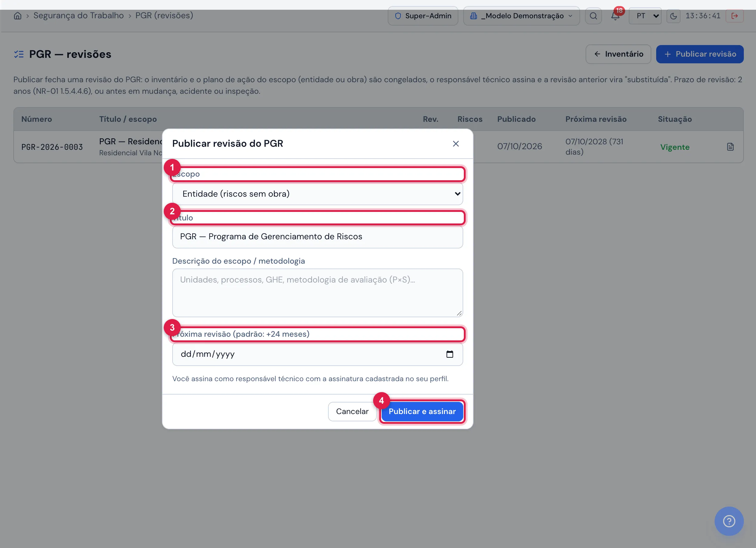Click the Descrição do escopo textarea
This screenshot has height=548, width=756.
coord(317,293)
